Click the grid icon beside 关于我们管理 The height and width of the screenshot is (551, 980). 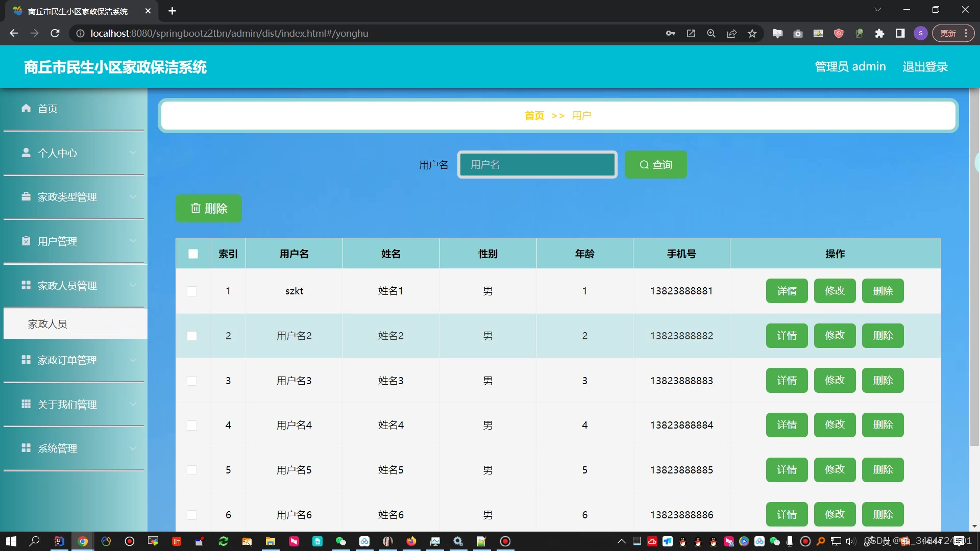[26, 404]
